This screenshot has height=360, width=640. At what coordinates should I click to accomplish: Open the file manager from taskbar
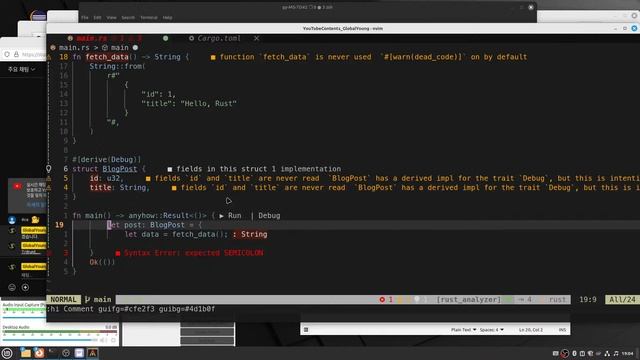26,353
